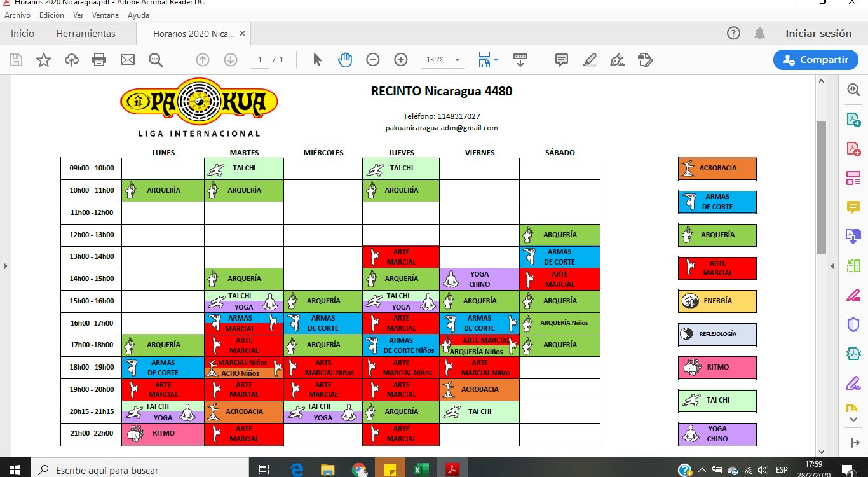This screenshot has width=868, height=477.
Task: Open the Edición menu
Action: pos(51,15)
